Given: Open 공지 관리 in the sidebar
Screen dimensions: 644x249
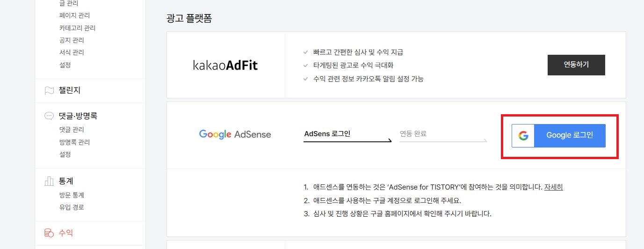Looking at the screenshot, I should point(72,40).
